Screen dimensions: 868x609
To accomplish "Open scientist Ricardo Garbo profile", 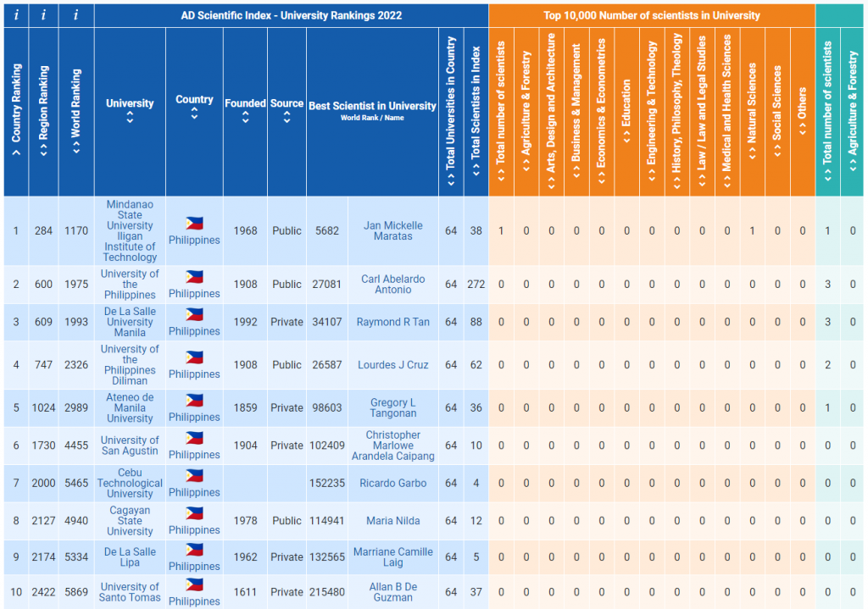I will tap(393, 483).
